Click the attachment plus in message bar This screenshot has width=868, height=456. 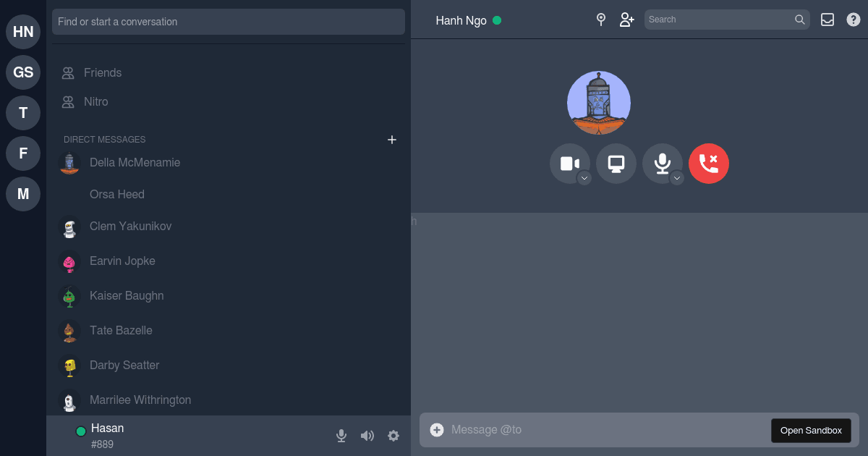click(x=437, y=429)
